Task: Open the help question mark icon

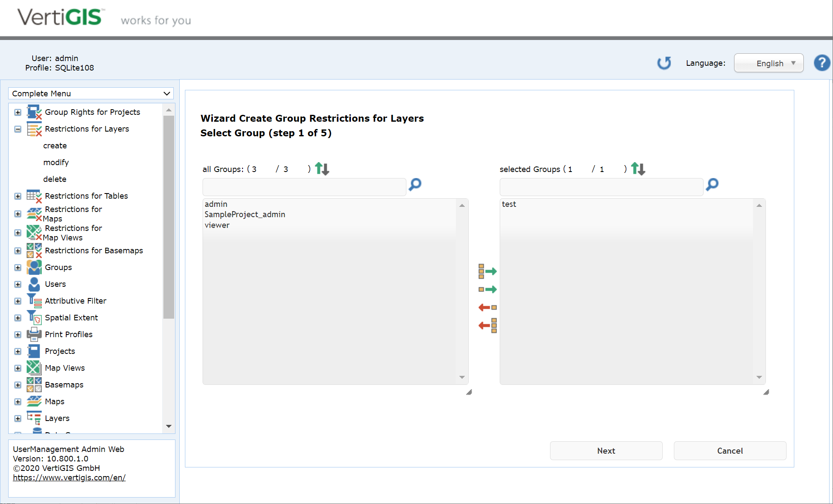Action: tap(821, 63)
